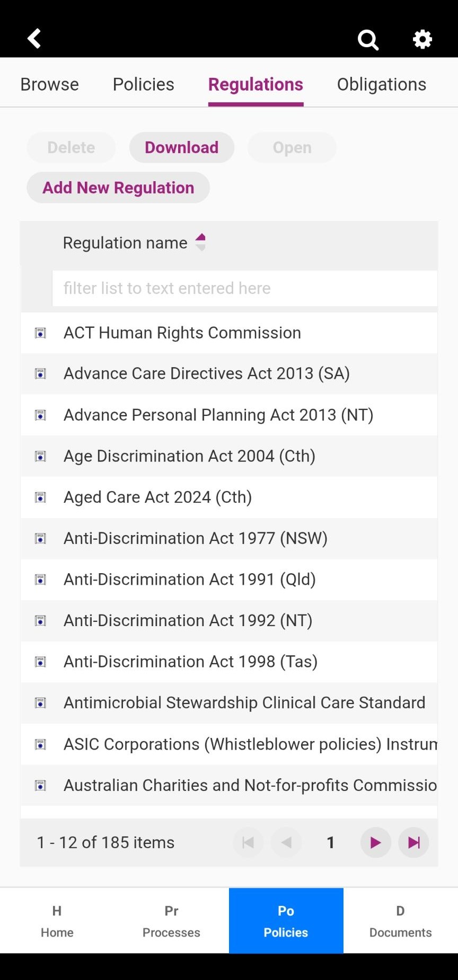Click the document icon beside Aged Care Act 2024

click(40, 497)
